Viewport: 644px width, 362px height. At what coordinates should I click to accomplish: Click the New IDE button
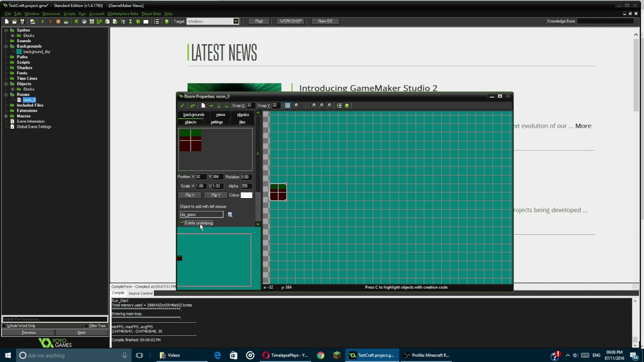326,21
